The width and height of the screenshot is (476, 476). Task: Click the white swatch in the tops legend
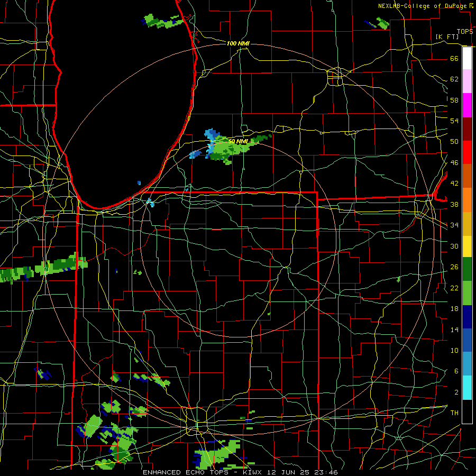(467, 58)
